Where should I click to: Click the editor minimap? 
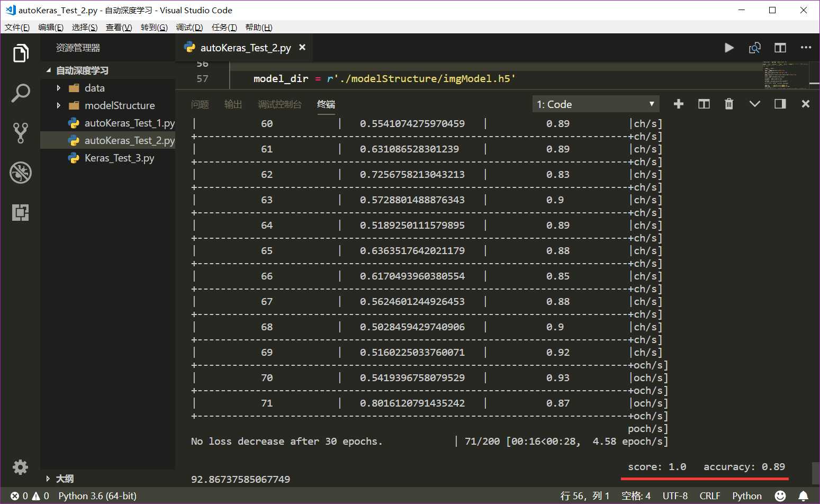click(786, 75)
